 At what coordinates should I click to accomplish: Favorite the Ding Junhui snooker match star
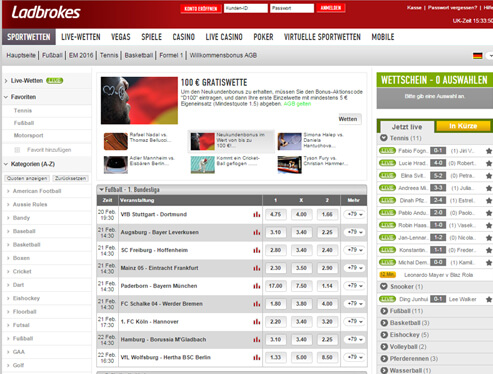(x=489, y=299)
